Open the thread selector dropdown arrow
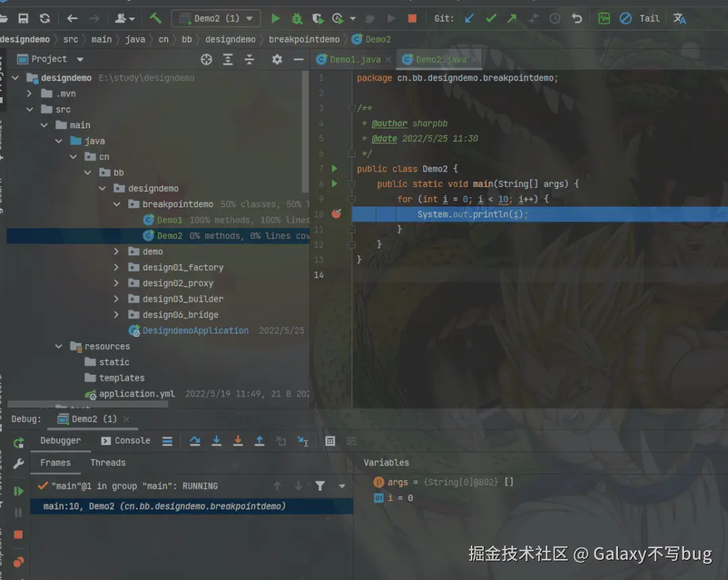The width and height of the screenshot is (728, 580). click(x=341, y=486)
